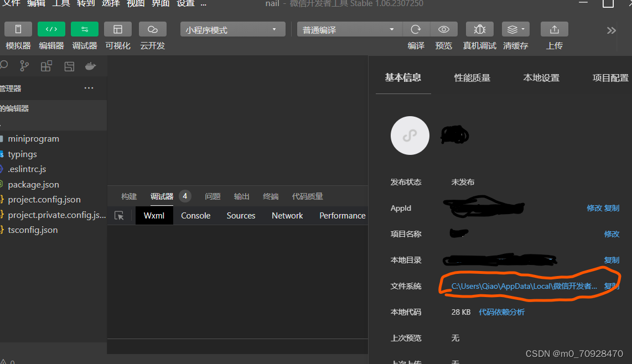Open cloud development (云开发) console

click(x=152, y=29)
